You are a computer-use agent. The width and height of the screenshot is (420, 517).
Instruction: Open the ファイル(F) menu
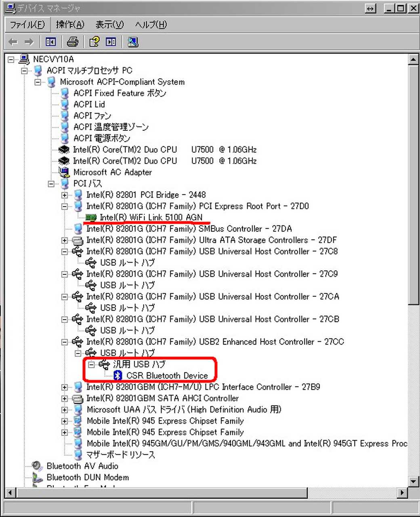click(x=27, y=25)
